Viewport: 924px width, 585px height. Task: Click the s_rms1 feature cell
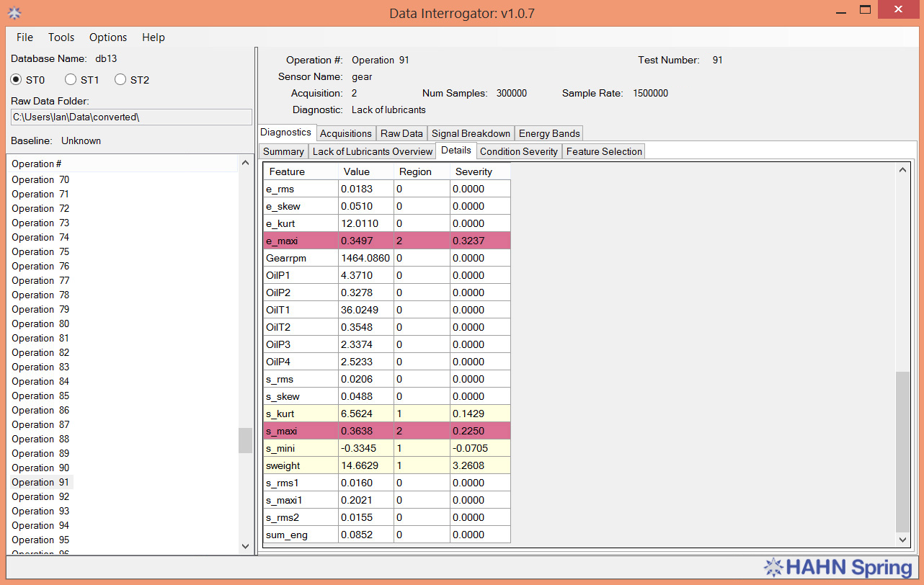coord(301,483)
